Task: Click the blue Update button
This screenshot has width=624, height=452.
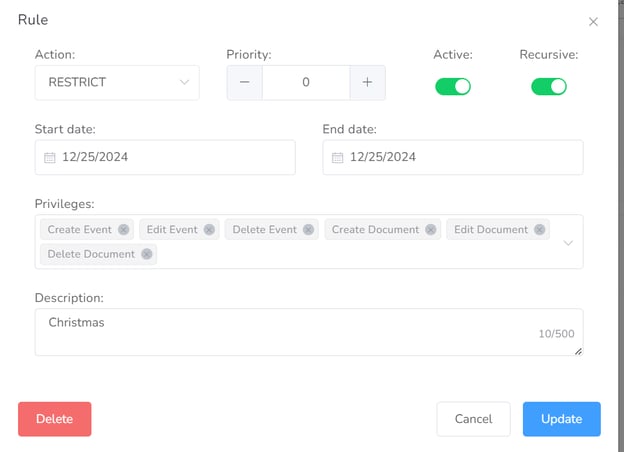Action: click(x=561, y=419)
